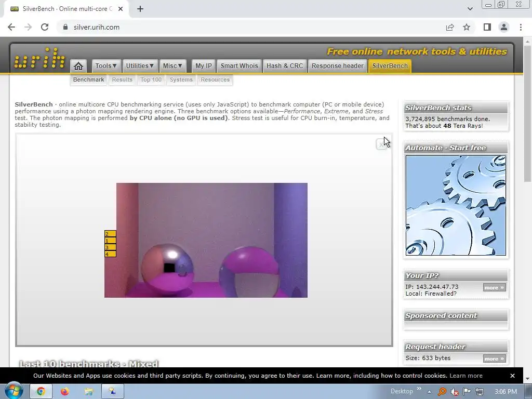This screenshot has height=399, width=532.
Task: Launch Firefox from the taskbar
Action: pyautogui.click(x=64, y=392)
